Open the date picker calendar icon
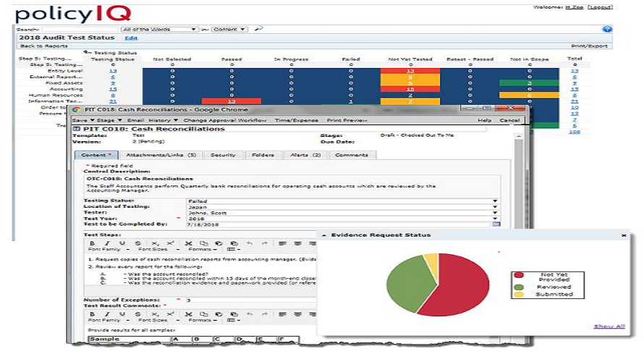 496,224
